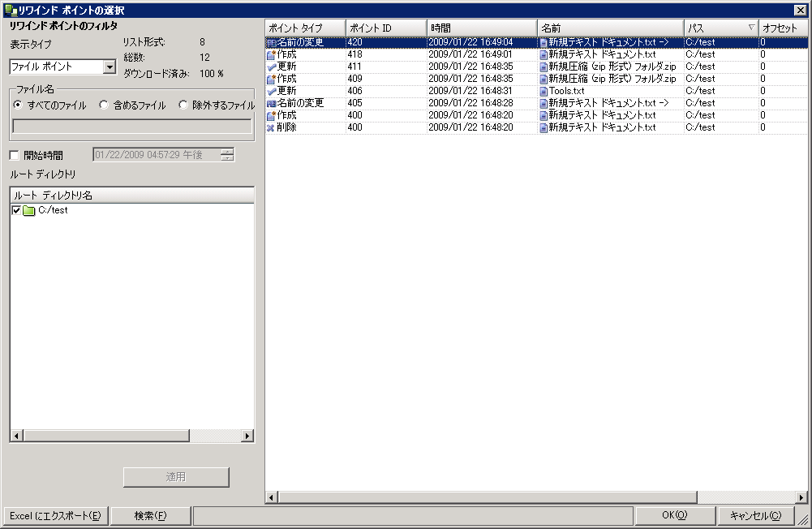This screenshot has height=529, width=812.
Task: Click point ID cell 406
Action: coord(355,91)
